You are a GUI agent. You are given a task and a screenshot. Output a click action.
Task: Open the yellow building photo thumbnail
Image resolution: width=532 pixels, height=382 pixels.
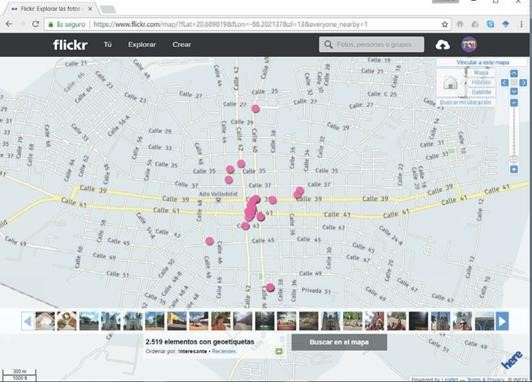(x=176, y=321)
